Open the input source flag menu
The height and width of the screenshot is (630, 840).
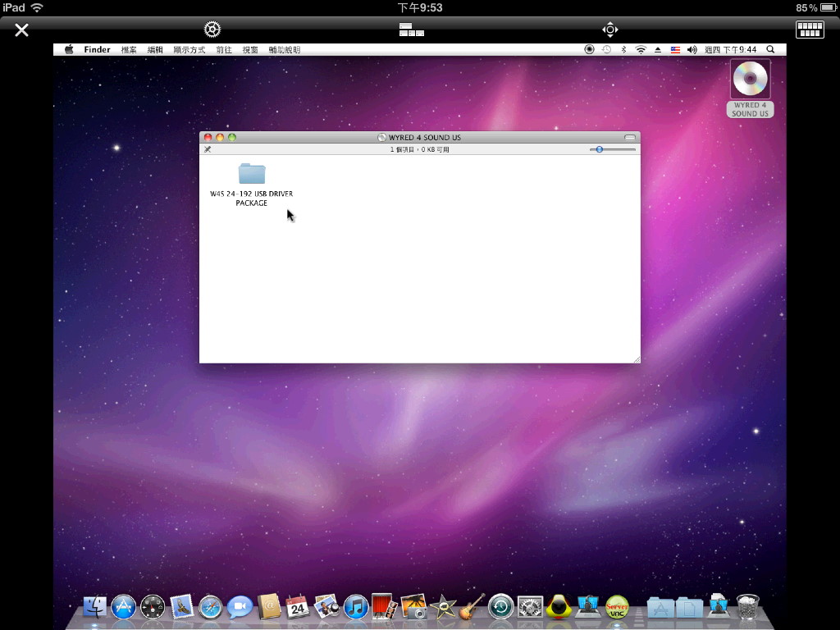coord(675,50)
